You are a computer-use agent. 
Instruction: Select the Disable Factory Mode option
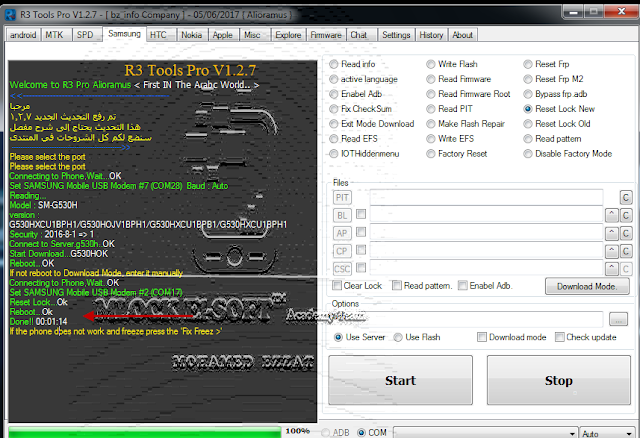pyautogui.click(x=528, y=153)
